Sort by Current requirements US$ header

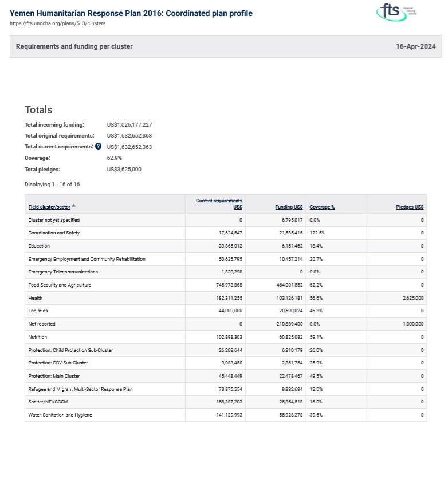click(219, 204)
